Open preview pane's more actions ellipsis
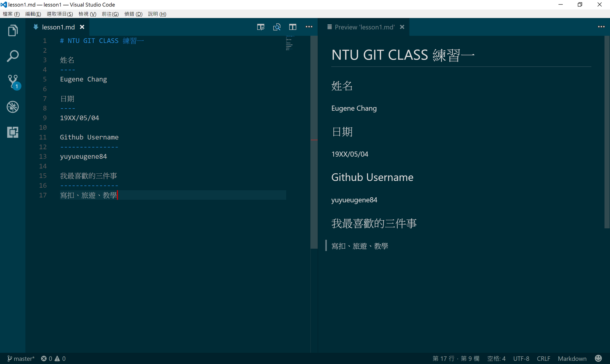 click(601, 27)
